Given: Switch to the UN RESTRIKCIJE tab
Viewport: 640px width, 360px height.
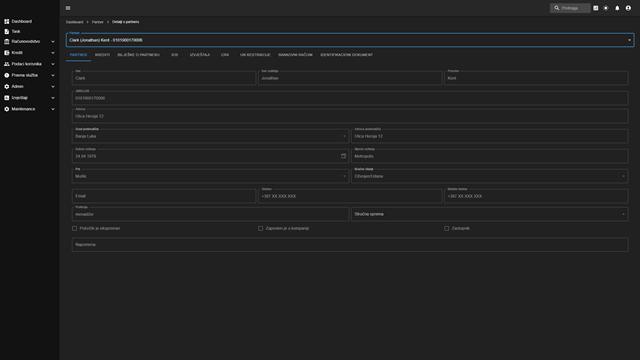Looking at the screenshot, I should (x=255, y=55).
